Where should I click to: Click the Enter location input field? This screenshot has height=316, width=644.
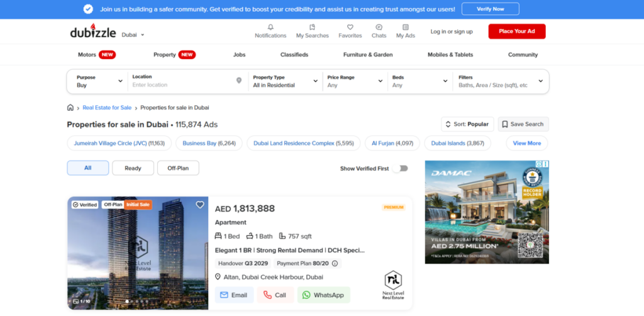[x=183, y=85]
